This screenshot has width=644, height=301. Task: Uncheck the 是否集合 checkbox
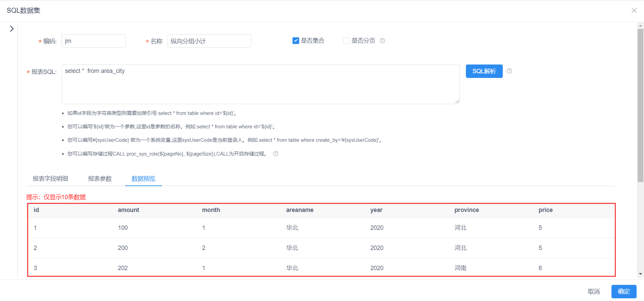[x=296, y=41]
